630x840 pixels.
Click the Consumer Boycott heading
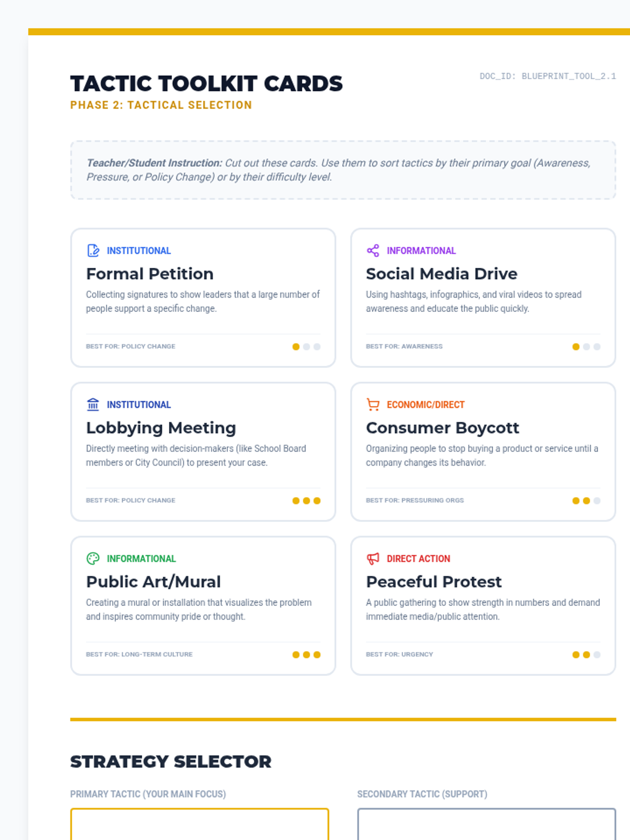(x=443, y=428)
